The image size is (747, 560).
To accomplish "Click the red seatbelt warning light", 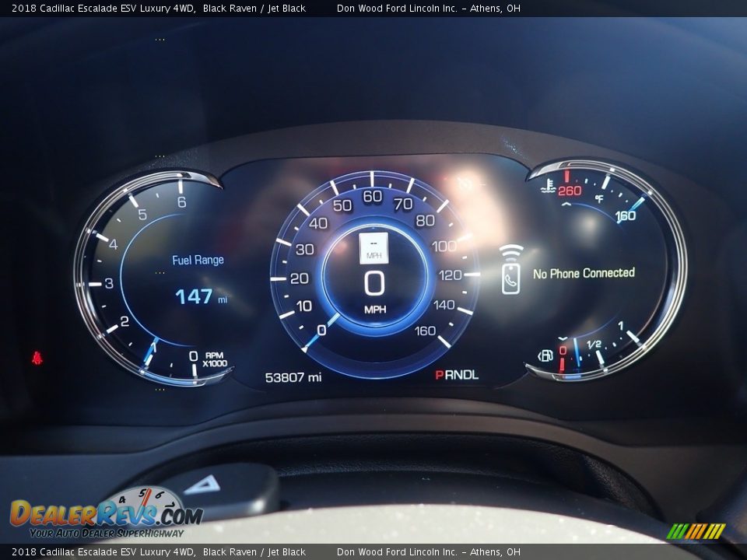I will coord(37,358).
